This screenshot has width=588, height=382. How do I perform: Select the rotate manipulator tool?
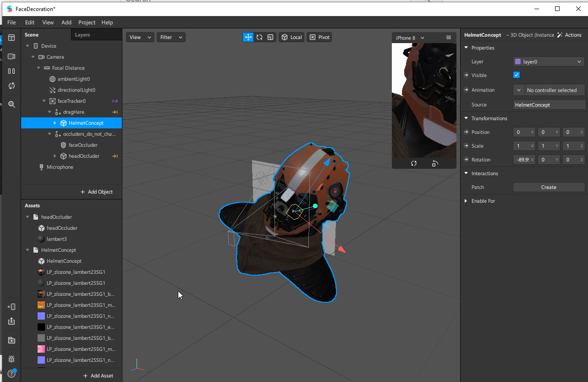coord(259,37)
